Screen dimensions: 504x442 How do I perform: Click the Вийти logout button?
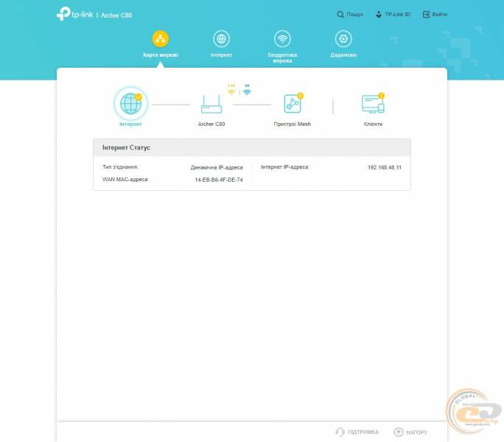[x=435, y=15]
